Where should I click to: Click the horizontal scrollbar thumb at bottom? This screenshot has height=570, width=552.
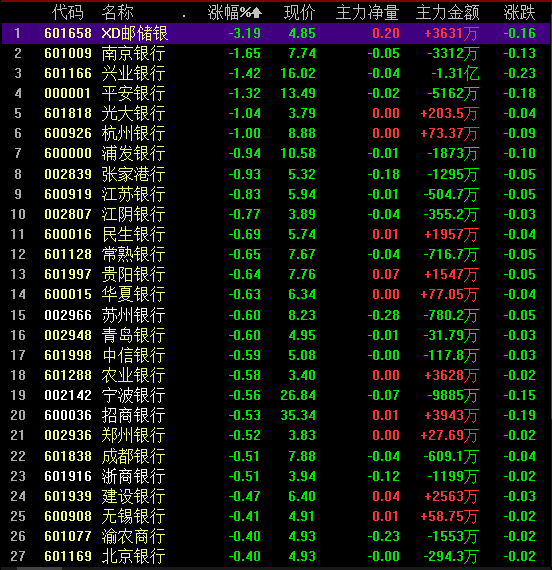tap(39, 568)
